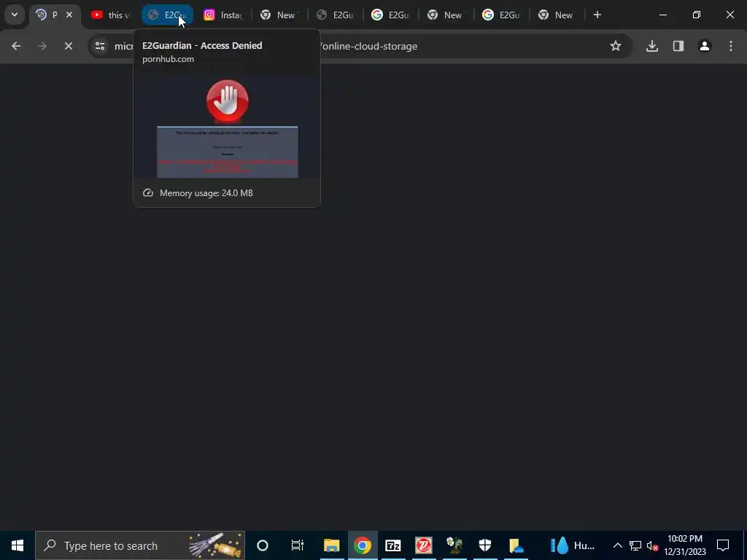Open Windows Security shield on taskbar

(485, 545)
